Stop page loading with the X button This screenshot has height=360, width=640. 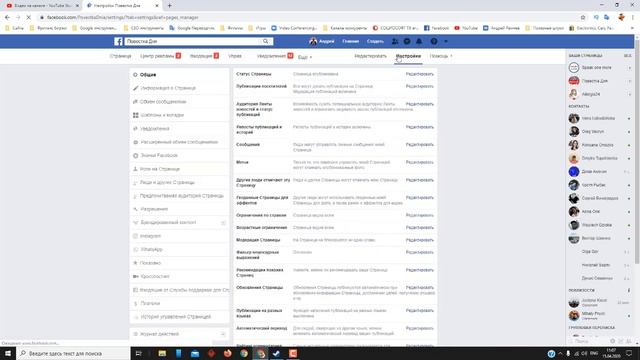tap(29, 18)
